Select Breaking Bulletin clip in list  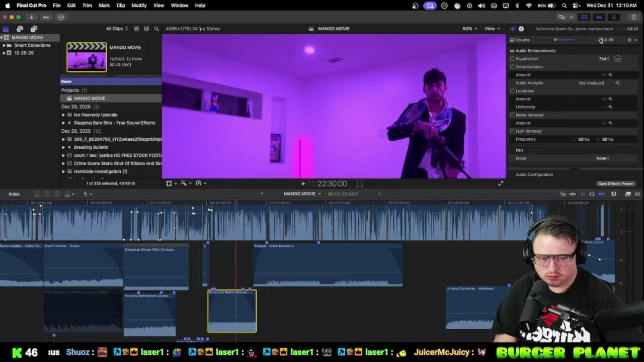[x=91, y=147]
